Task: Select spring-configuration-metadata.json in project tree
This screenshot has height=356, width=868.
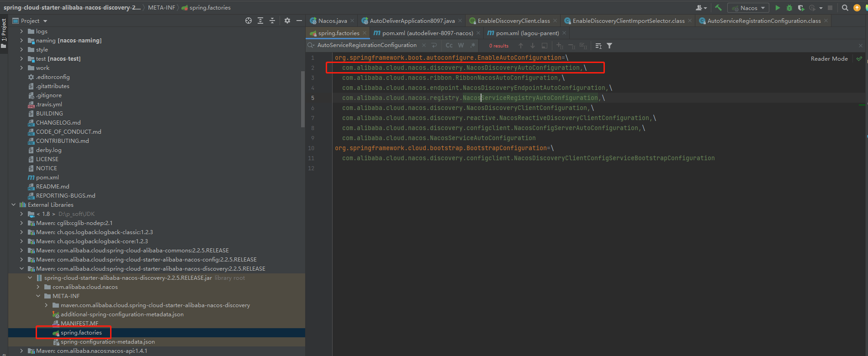Action: [107, 342]
